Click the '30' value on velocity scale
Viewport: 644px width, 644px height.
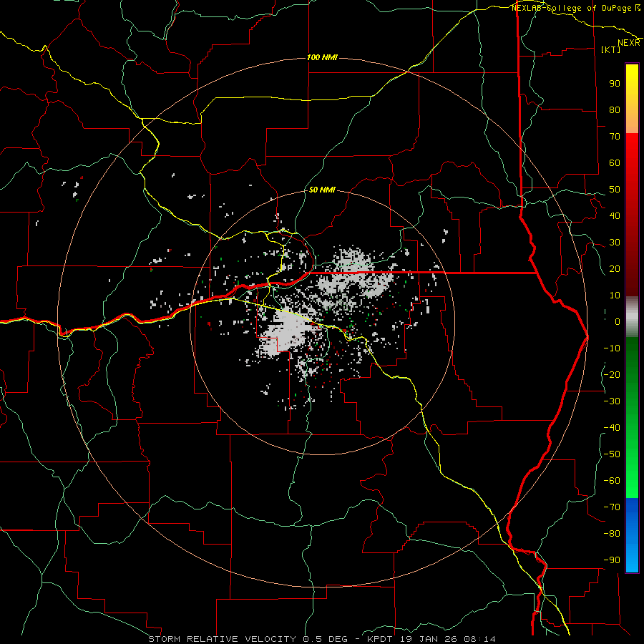[615, 243]
